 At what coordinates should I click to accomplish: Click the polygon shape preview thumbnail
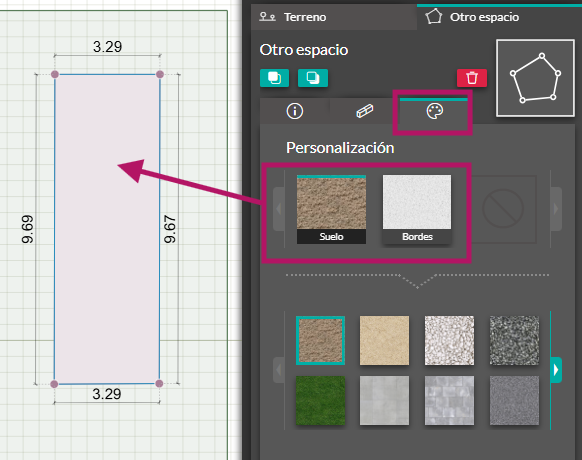pos(535,78)
